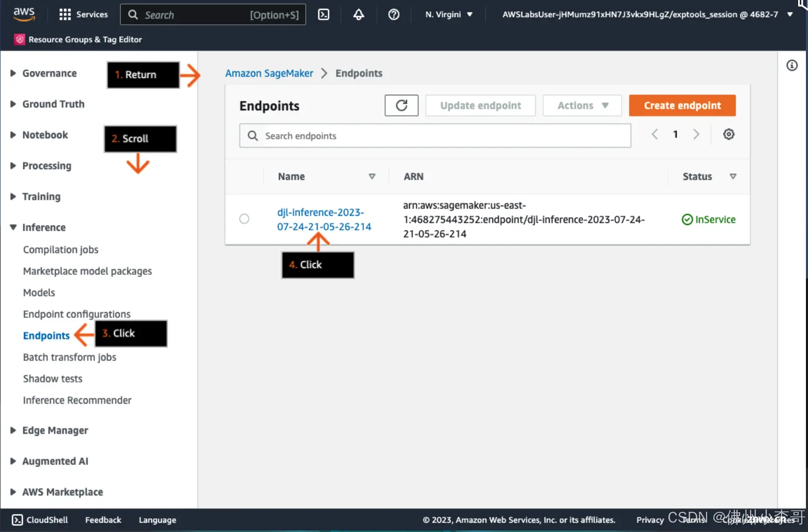Click the ARN column header
The width and height of the screenshot is (808, 532).
click(414, 176)
